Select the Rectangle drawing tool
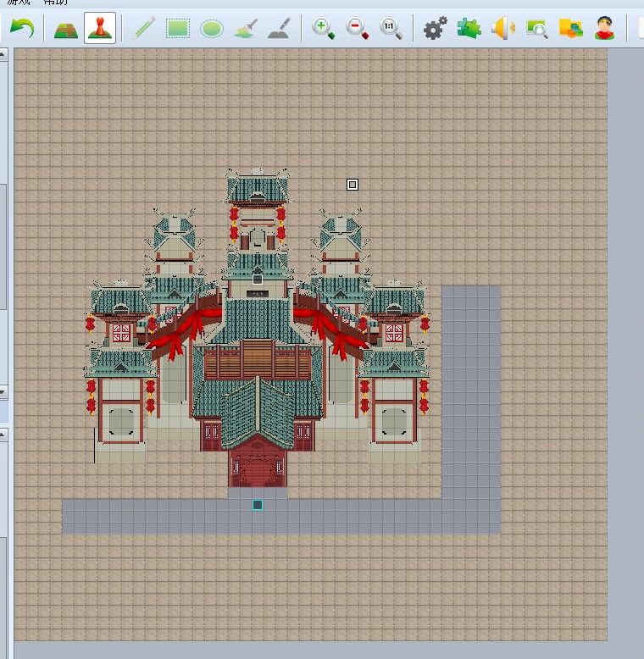The width and height of the screenshot is (644, 659). (x=178, y=29)
